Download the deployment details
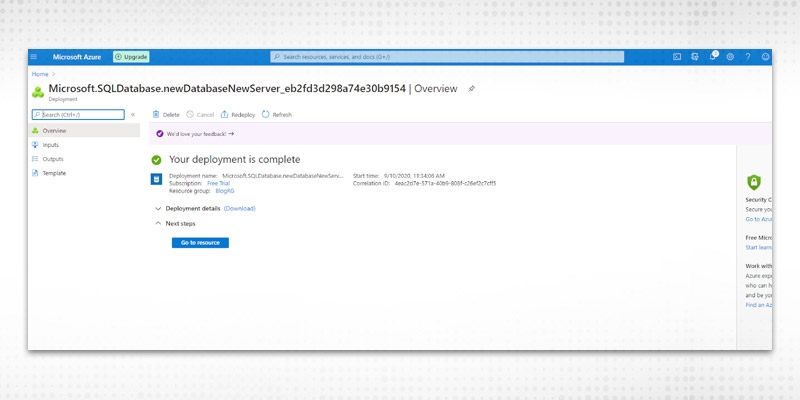Viewport: 800px width, 400px height. 240,209
